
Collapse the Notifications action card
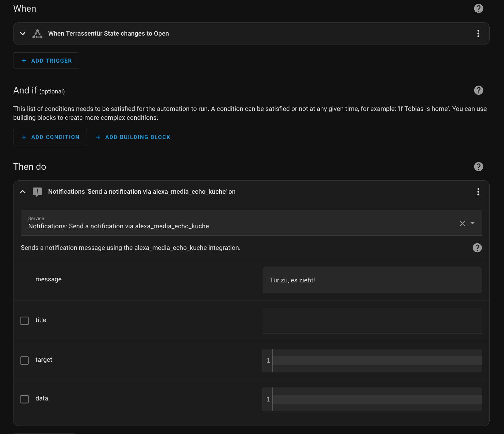coord(23,192)
